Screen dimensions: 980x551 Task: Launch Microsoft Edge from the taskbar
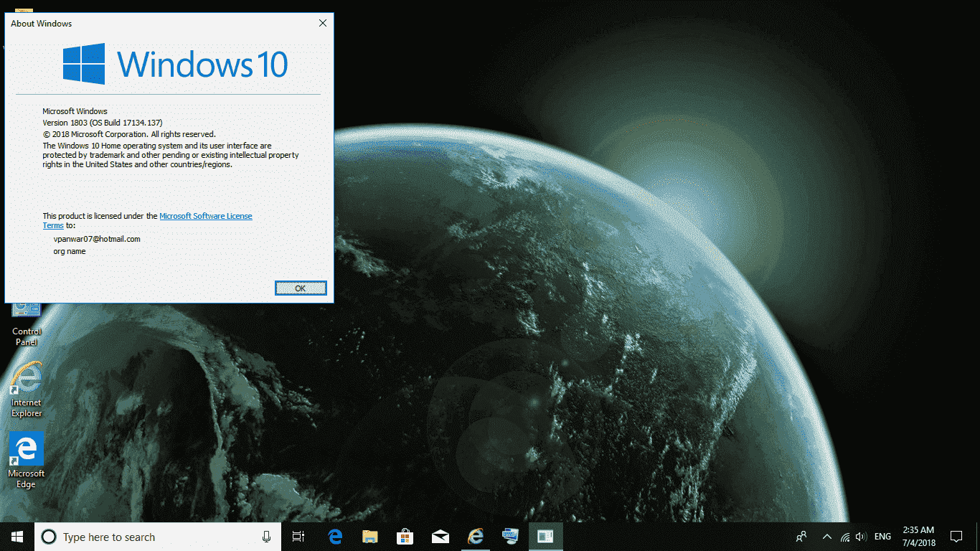pyautogui.click(x=335, y=537)
